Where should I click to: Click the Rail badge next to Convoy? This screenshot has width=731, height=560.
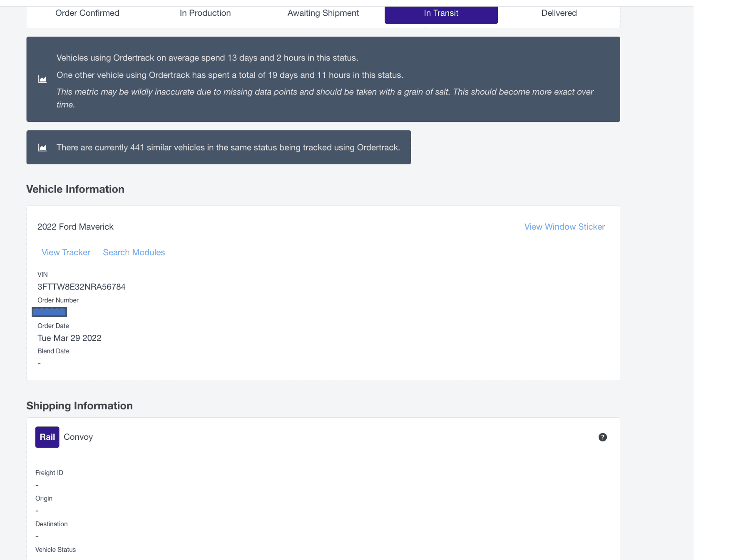click(x=47, y=437)
